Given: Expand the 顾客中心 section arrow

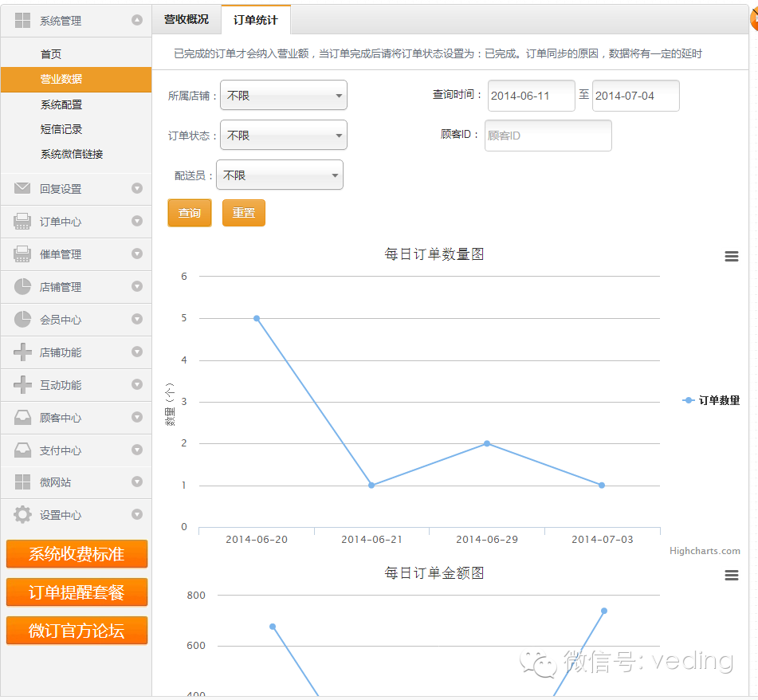Looking at the screenshot, I should [137, 417].
